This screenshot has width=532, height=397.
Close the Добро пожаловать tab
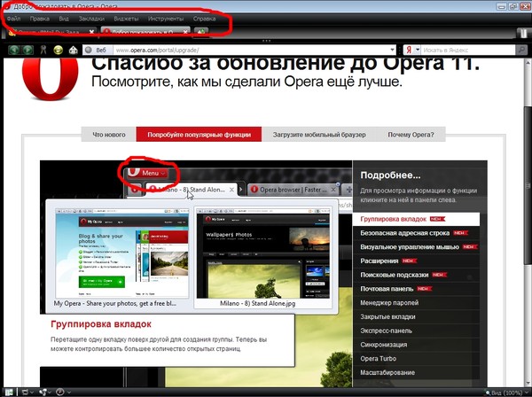(x=185, y=32)
